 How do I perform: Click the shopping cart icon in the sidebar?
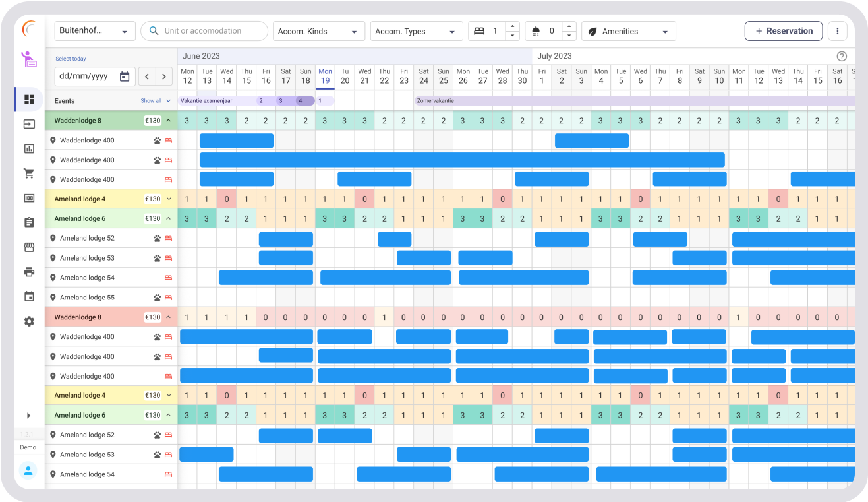28,173
